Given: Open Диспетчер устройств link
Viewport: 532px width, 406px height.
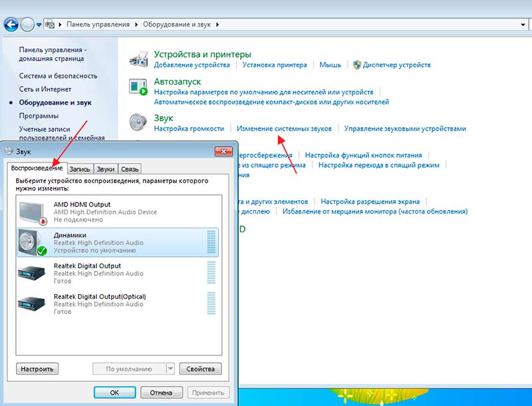Looking at the screenshot, I should [396, 65].
